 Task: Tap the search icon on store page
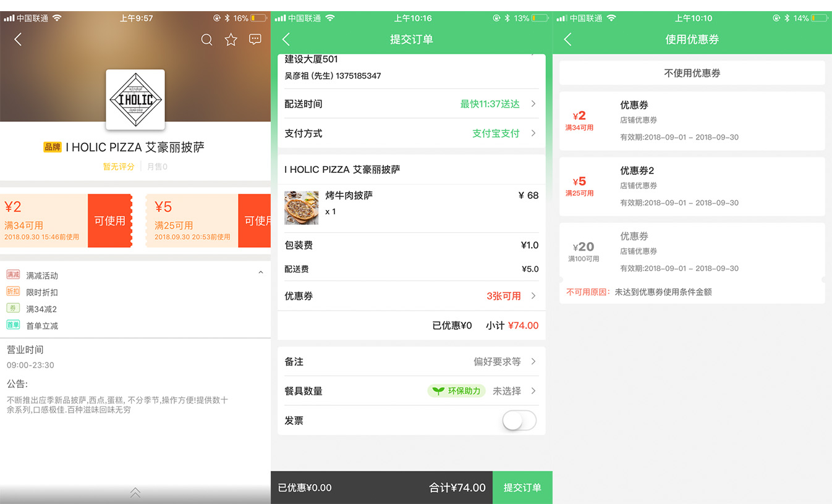point(207,40)
